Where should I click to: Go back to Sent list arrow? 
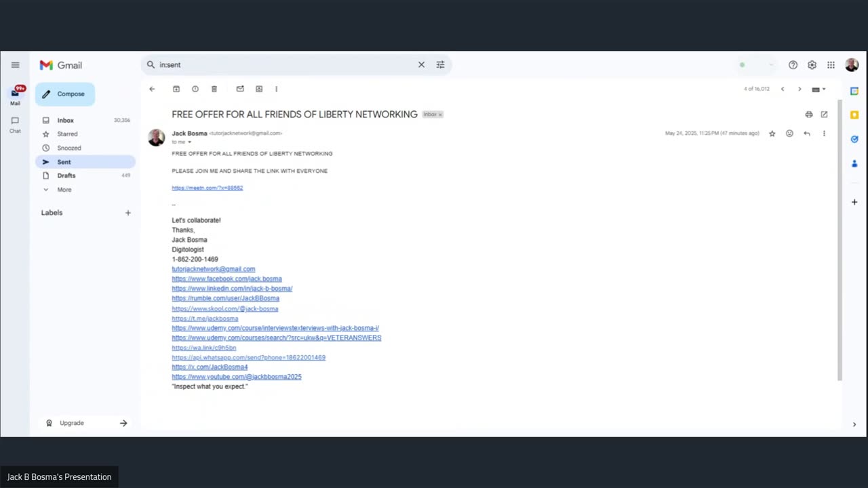coord(152,89)
